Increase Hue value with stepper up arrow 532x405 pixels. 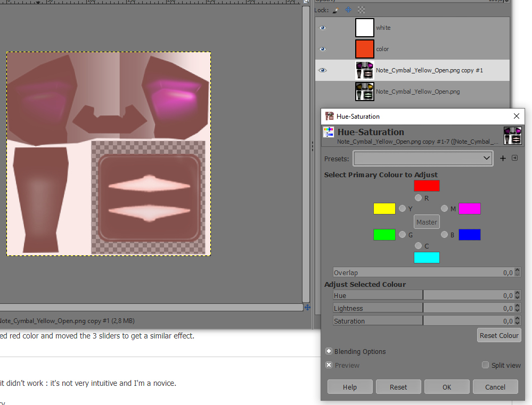[518, 293]
